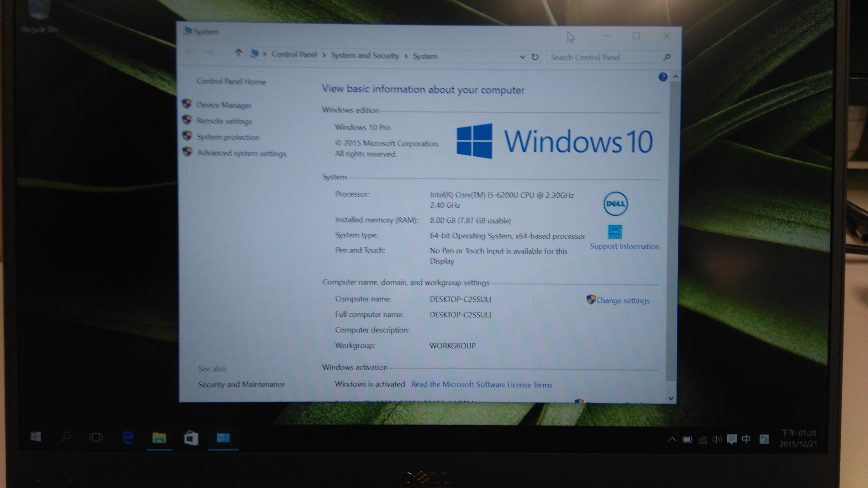Read the Microsoft Software License Terms
Image resolution: width=868 pixels, height=488 pixels.
(482, 385)
